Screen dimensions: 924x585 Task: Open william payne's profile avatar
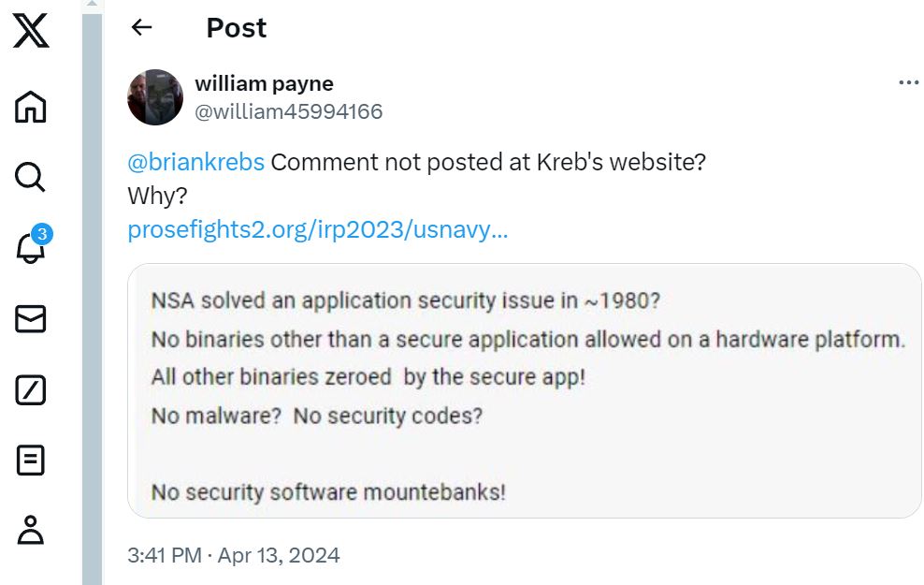155,97
